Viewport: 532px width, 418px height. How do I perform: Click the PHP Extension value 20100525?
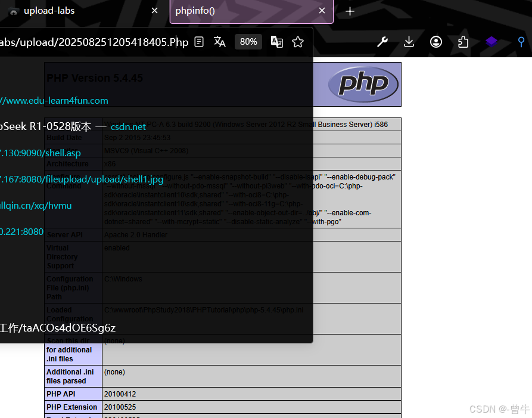click(120, 407)
